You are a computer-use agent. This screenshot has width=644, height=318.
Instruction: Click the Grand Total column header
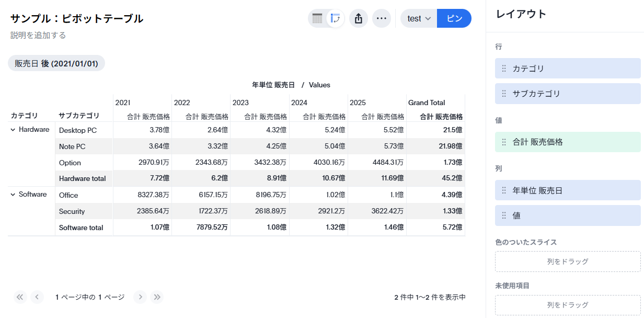coord(427,103)
